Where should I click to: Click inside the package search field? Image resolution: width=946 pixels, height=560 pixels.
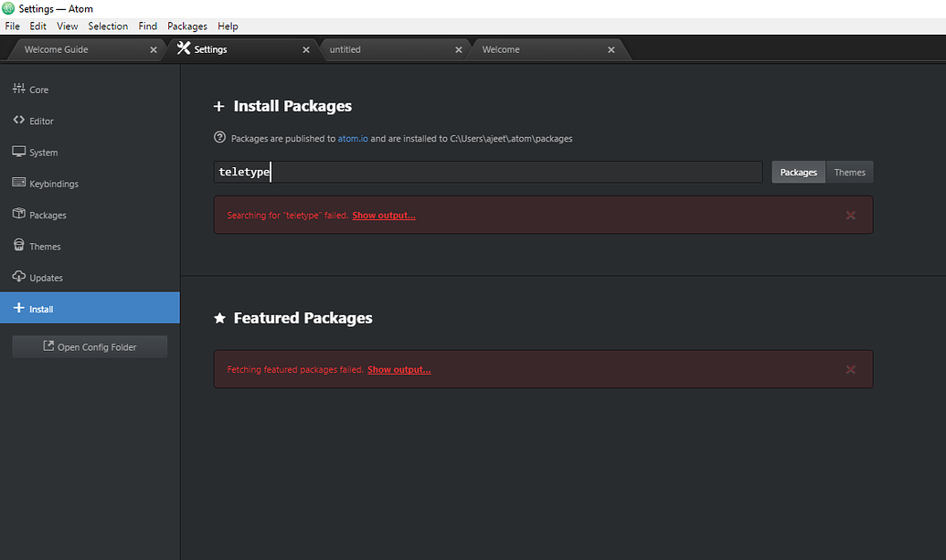tap(487, 171)
